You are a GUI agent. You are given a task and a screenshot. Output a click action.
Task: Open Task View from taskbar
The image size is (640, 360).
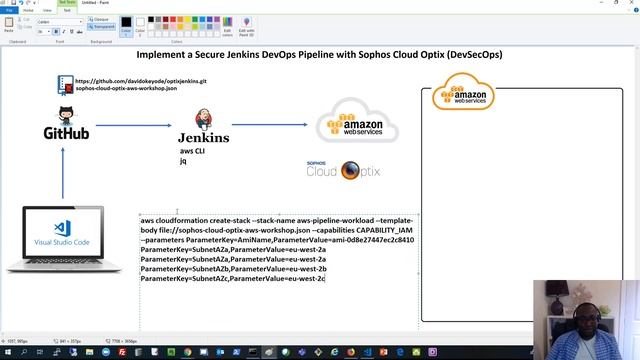pos(40,352)
